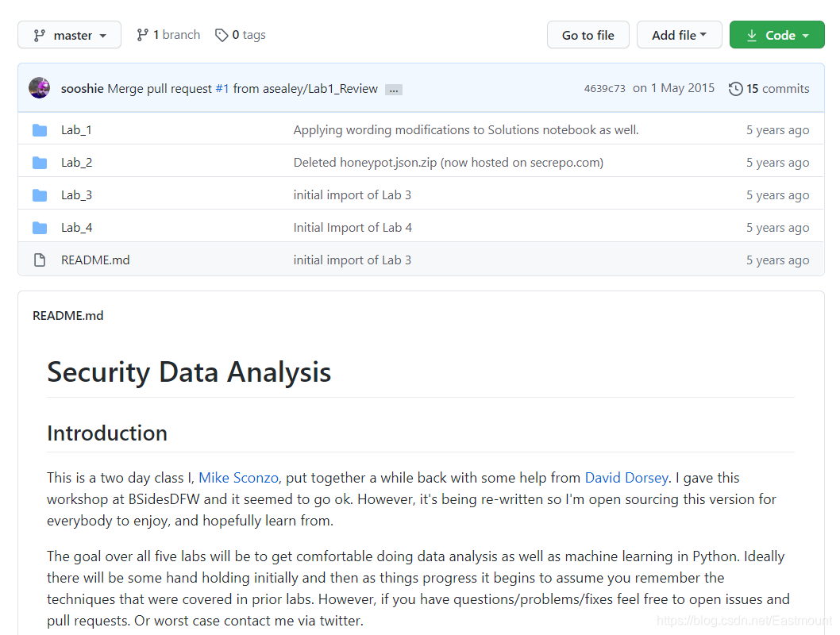Viewport: 840px width, 635px height.
Task: Open the master branch dropdown
Action: click(x=70, y=35)
